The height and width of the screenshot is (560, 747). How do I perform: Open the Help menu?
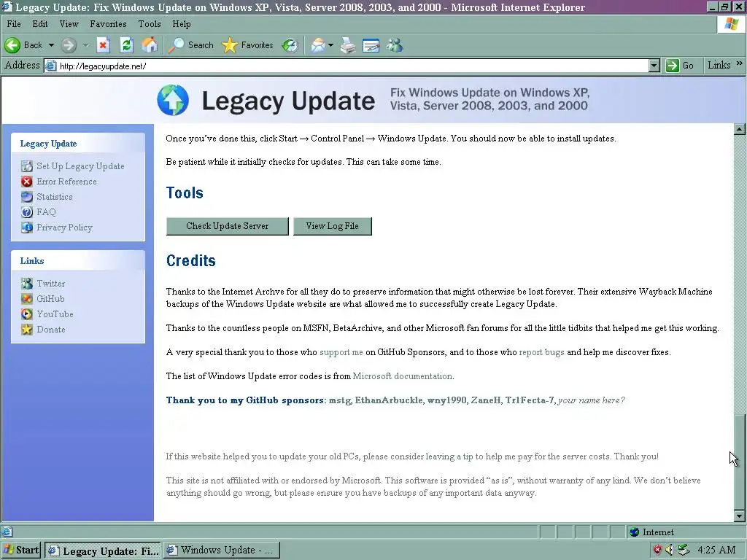(182, 24)
